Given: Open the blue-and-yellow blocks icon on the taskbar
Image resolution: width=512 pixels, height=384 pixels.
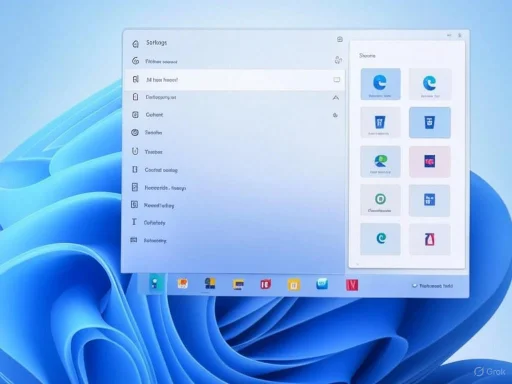Looking at the screenshot, I should [x=210, y=284].
